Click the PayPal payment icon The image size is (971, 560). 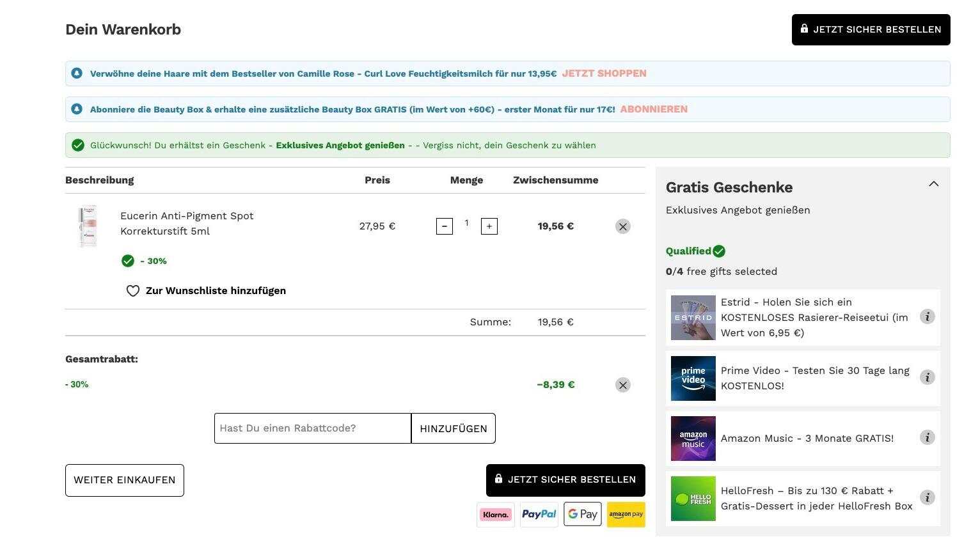539,515
